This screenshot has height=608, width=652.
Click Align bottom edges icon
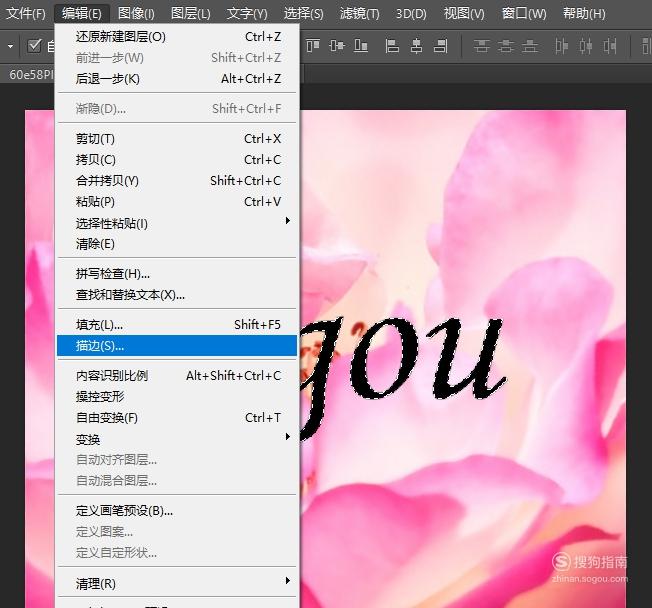coord(361,45)
